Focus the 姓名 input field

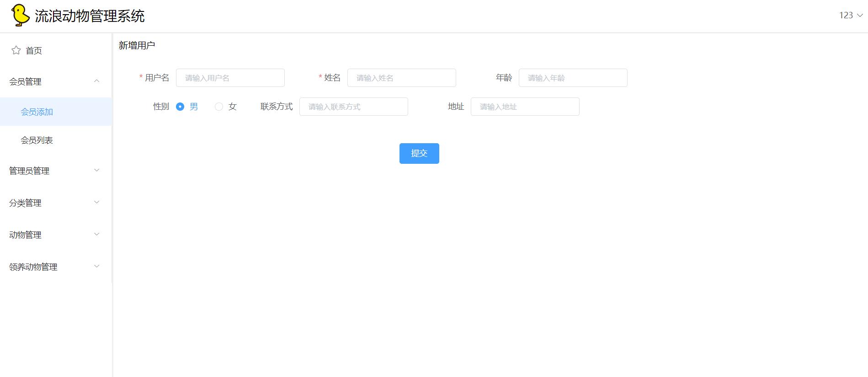[402, 78]
